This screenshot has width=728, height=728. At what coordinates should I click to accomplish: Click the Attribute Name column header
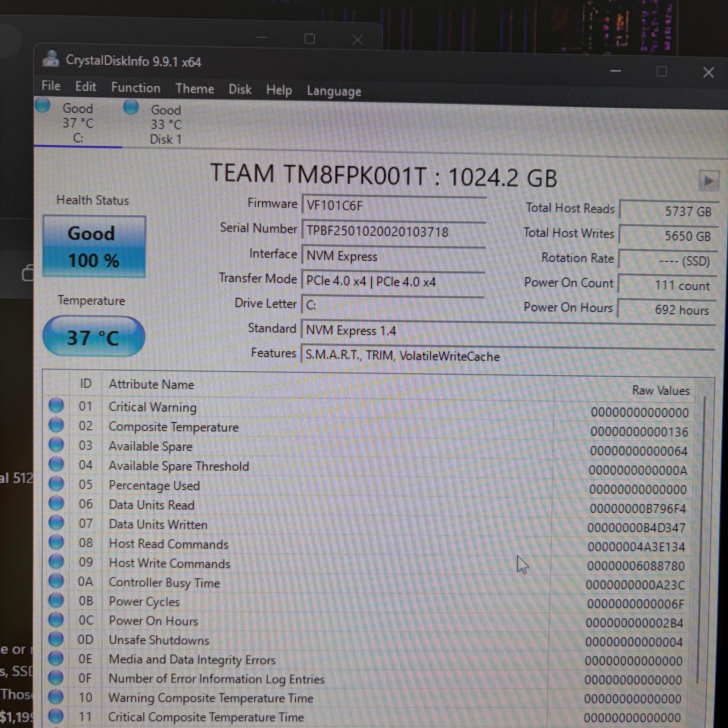[x=151, y=384]
